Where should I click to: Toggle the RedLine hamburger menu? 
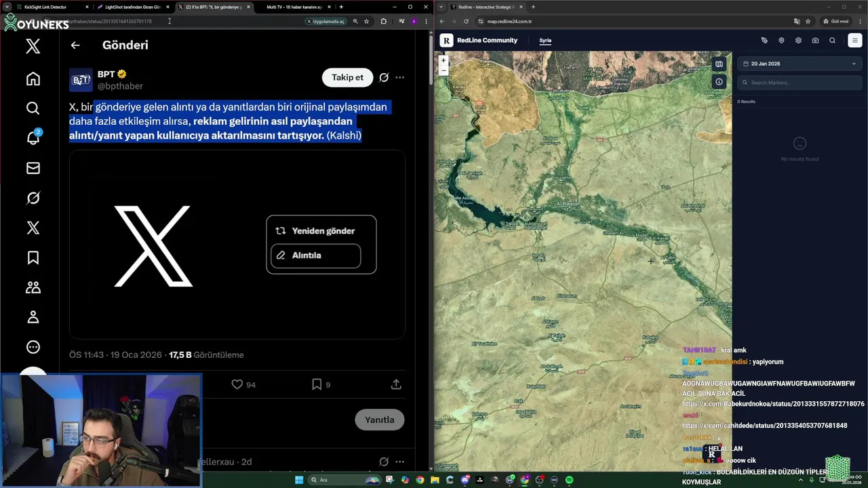pos(854,41)
